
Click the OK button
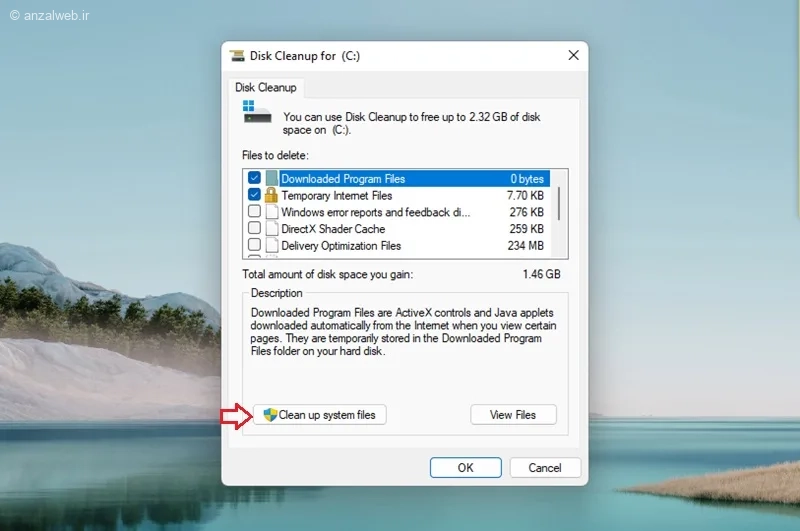(x=465, y=468)
